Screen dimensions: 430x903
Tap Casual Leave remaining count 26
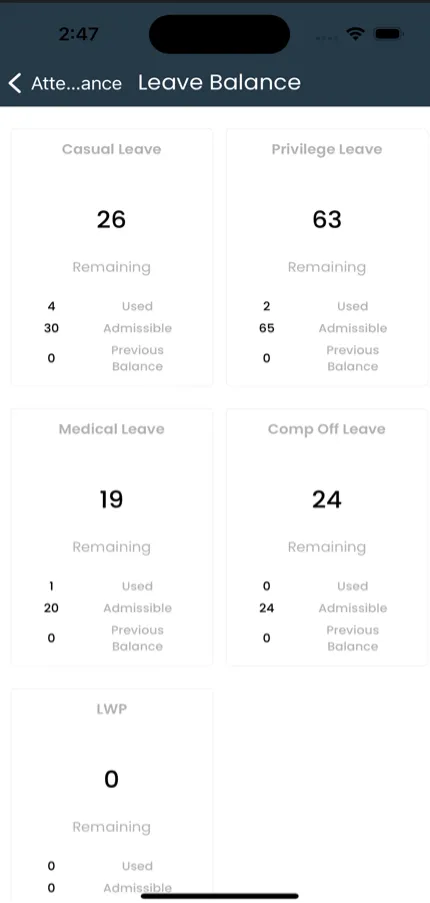111,219
